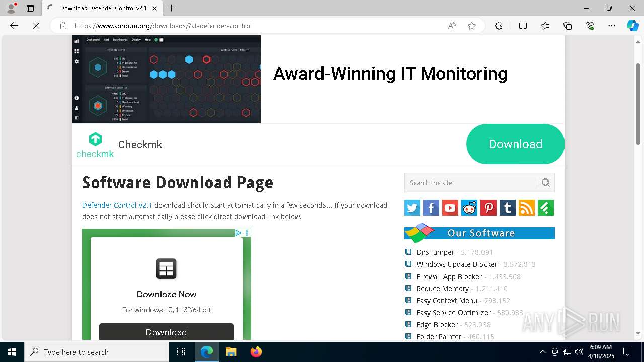Open the Reduce Memory link

[x=442, y=289]
